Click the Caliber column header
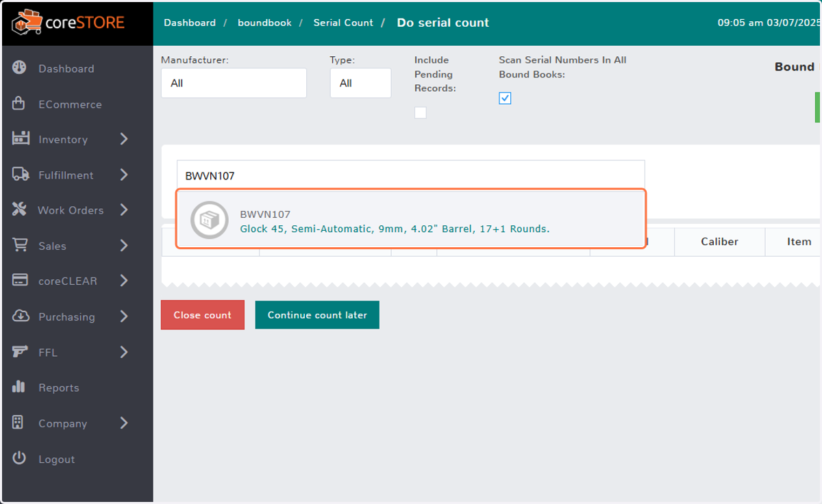Screen dimensions: 822x504 pyautogui.click(x=719, y=242)
